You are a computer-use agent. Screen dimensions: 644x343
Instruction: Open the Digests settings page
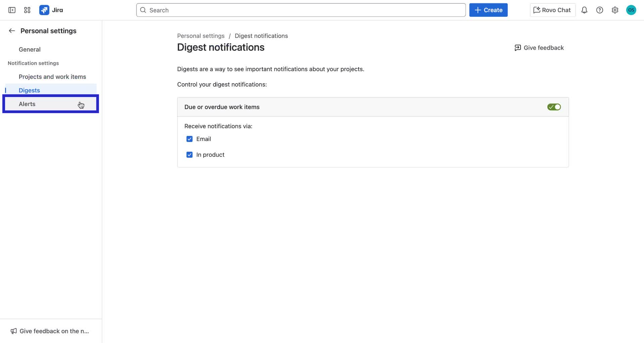29,90
